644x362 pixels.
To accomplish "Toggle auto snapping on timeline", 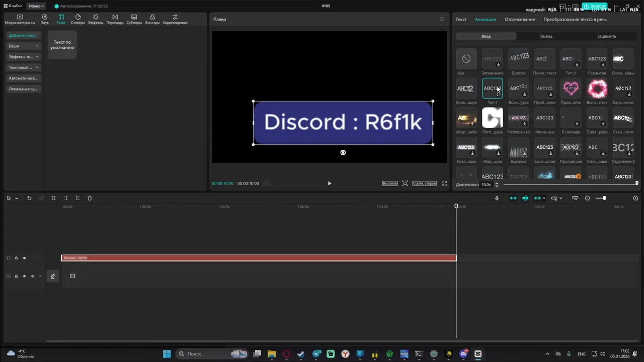I will (525, 198).
